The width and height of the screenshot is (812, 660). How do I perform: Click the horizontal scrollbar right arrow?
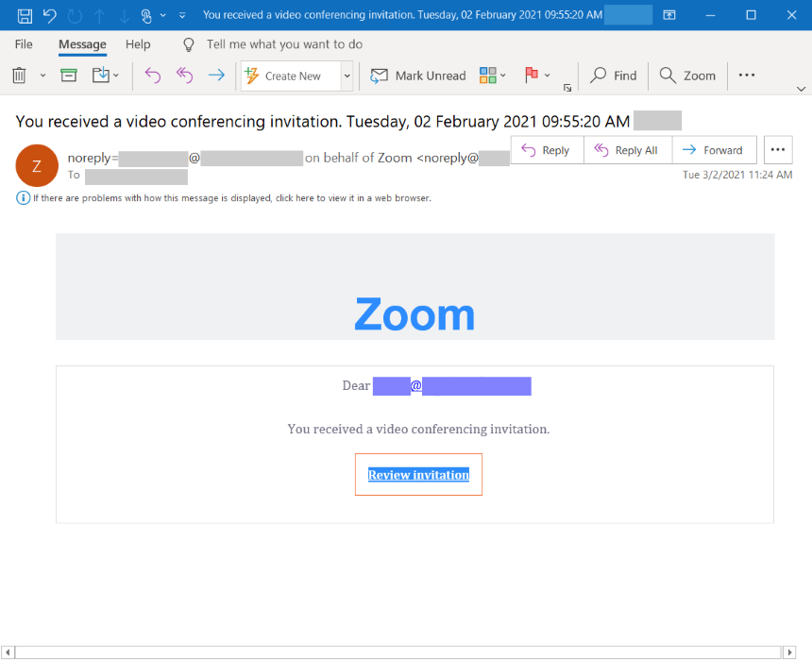coord(789,652)
